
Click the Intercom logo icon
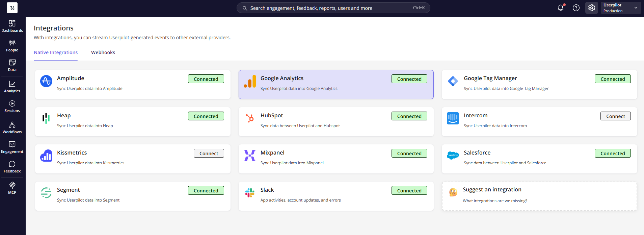click(x=453, y=118)
